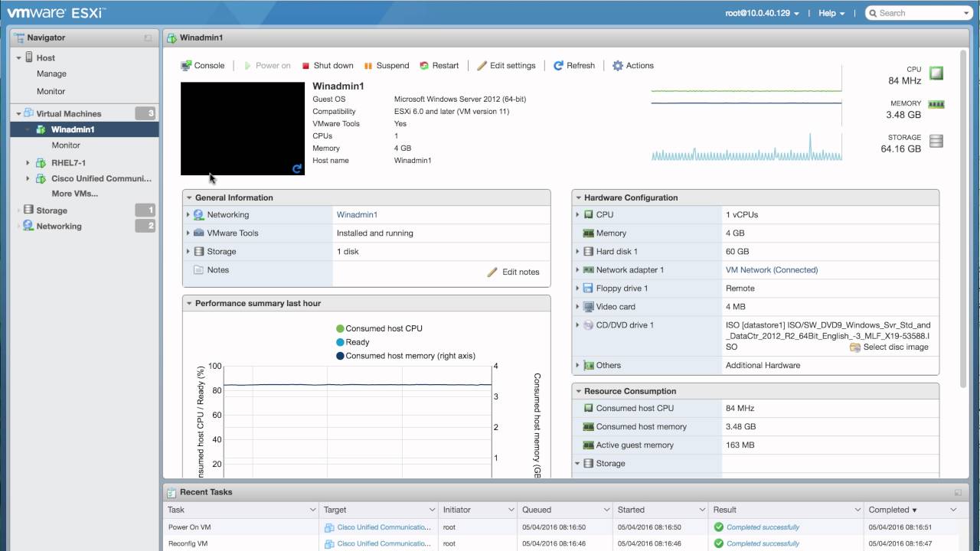Click the Consumed host memory icon
980x551 pixels.
point(589,427)
